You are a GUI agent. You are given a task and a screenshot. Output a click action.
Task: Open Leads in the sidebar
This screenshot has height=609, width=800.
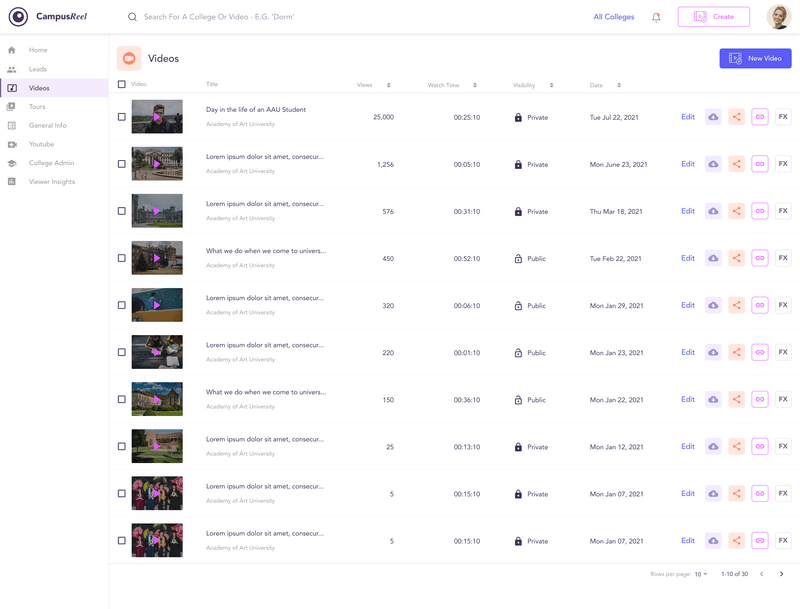(38, 69)
